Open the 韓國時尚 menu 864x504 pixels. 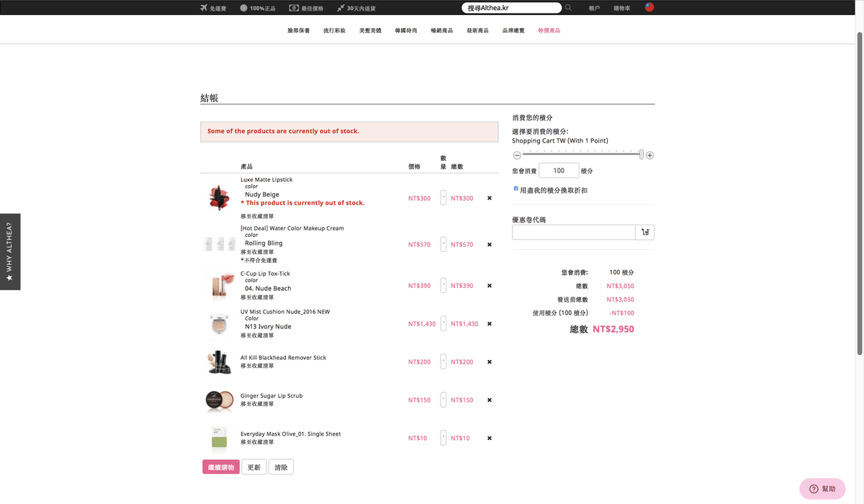click(406, 31)
